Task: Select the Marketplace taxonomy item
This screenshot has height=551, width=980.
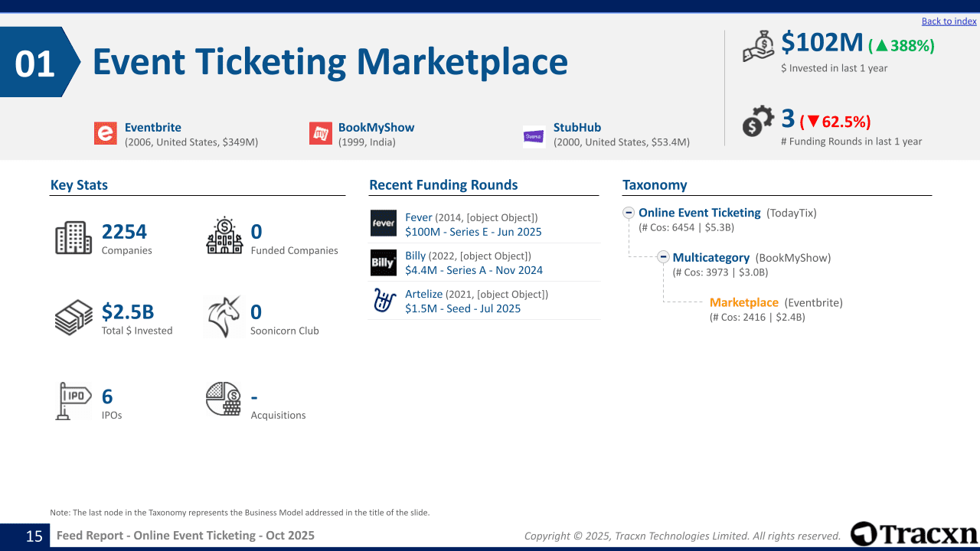Action: point(744,302)
